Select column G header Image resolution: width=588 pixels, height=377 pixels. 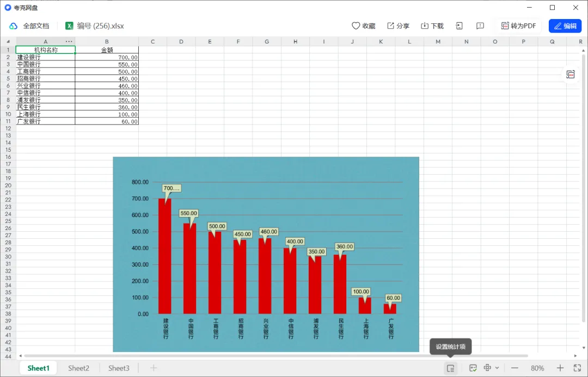pos(267,41)
